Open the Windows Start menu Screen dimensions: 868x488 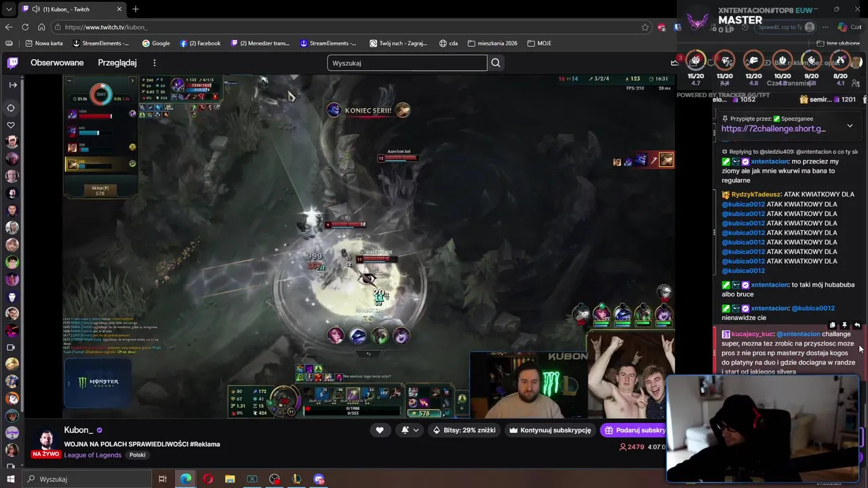10,479
